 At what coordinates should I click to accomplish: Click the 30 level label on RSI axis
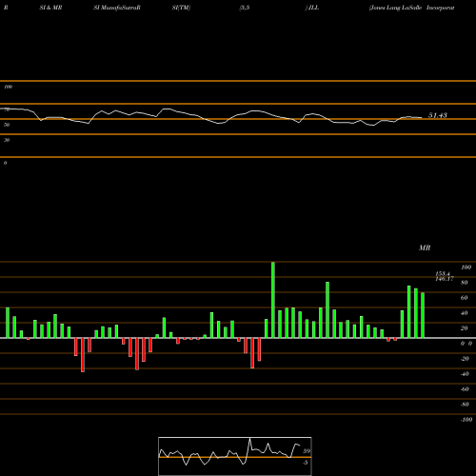click(x=7, y=140)
